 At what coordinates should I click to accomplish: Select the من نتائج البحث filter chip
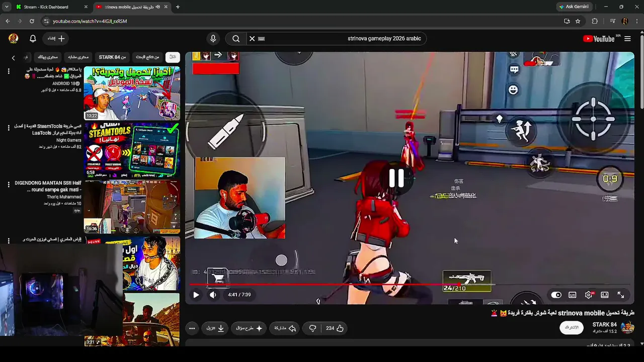click(147, 57)
